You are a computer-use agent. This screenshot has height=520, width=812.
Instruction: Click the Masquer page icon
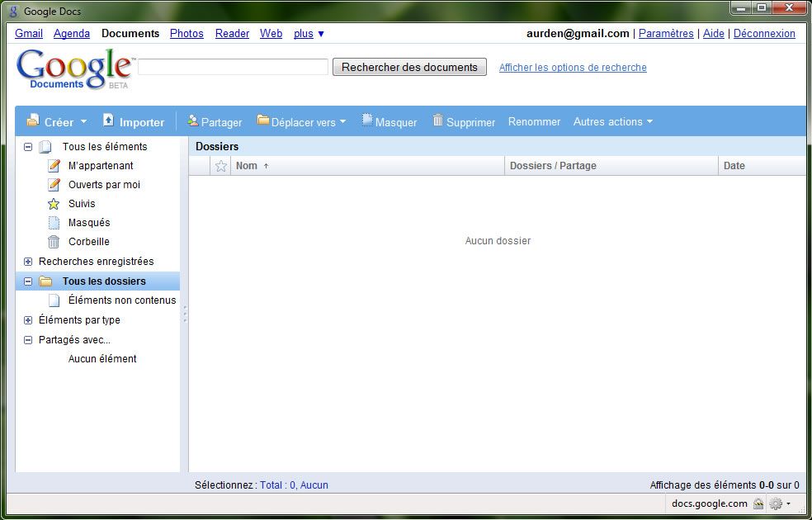(367, 120)
